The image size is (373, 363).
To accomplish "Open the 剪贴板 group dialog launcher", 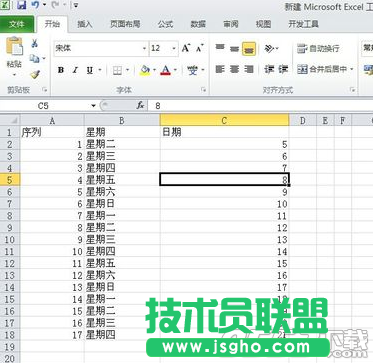I will click(45, 90).
